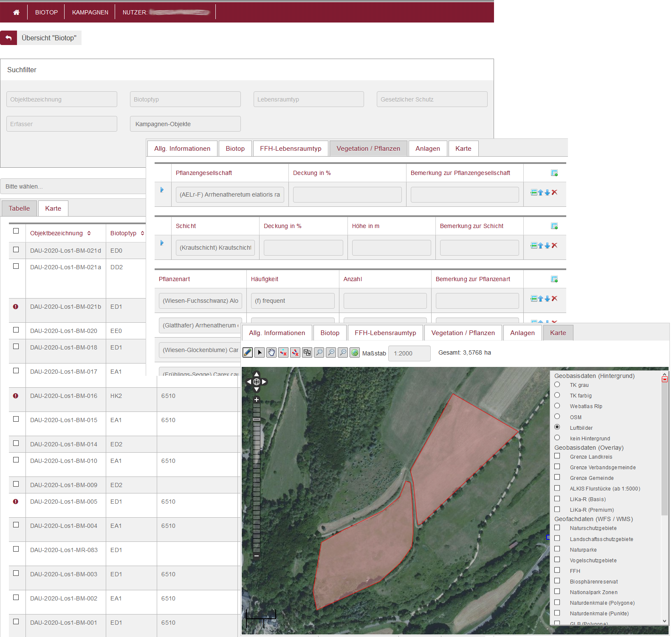Open the Bitte wählen... dropdown
Image resolution: width=672 pixels, height=637 pixels.
[x=73, y=186]
